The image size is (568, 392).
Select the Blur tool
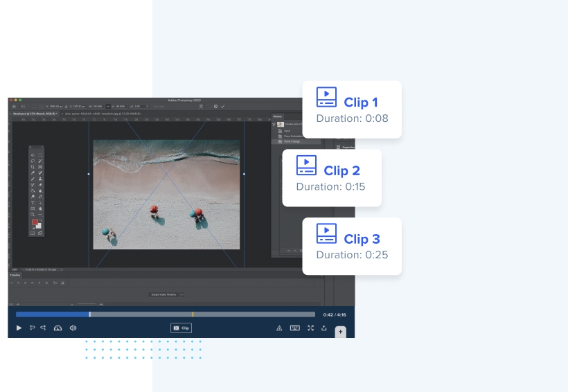(40, 190)
